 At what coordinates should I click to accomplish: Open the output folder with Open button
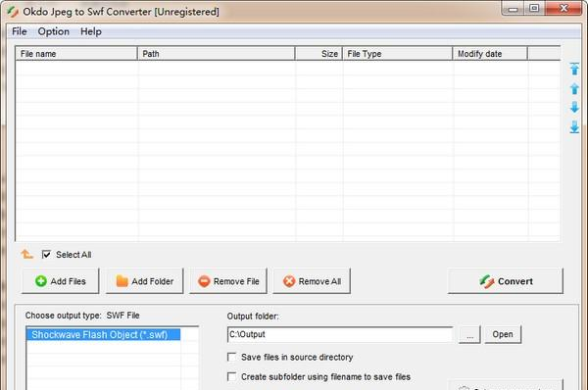(503, 334)
